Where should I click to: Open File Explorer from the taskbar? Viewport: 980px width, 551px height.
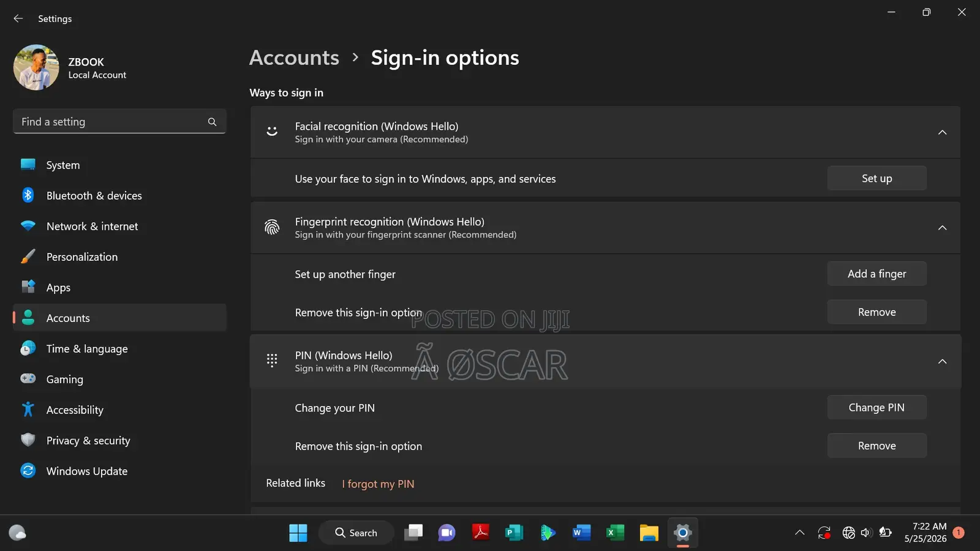(649, 533)
